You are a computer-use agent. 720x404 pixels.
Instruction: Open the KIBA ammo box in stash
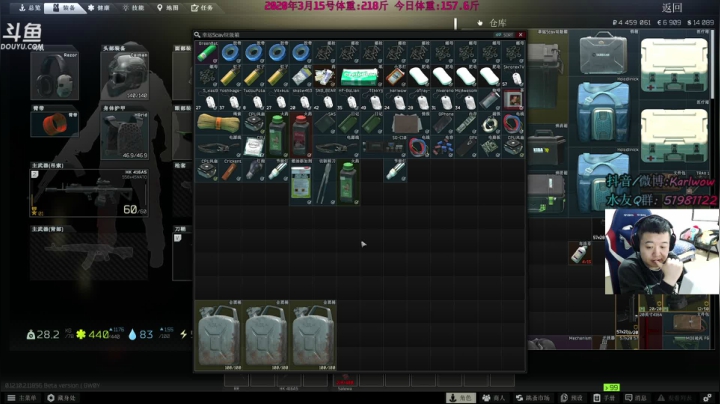546,148
